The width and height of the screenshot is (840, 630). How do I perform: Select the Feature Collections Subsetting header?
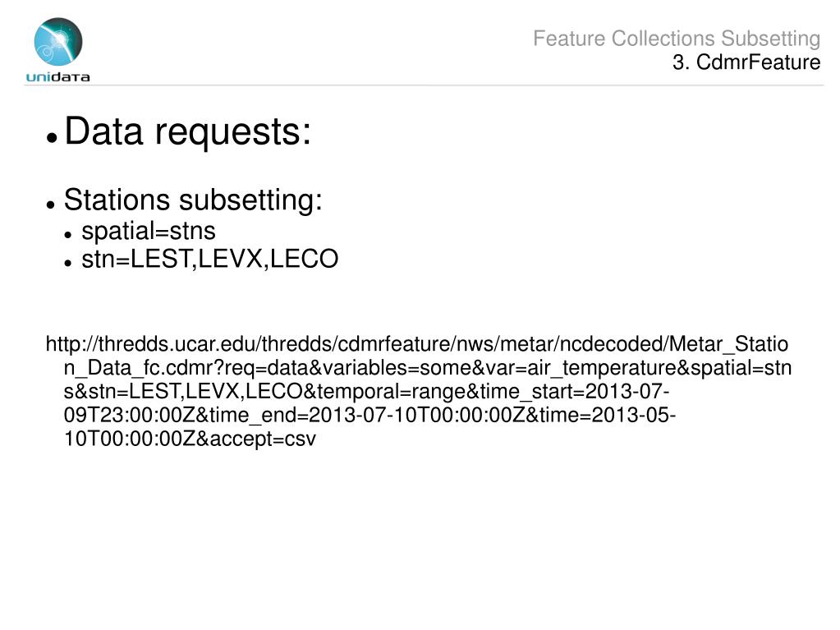coord(677,39)
